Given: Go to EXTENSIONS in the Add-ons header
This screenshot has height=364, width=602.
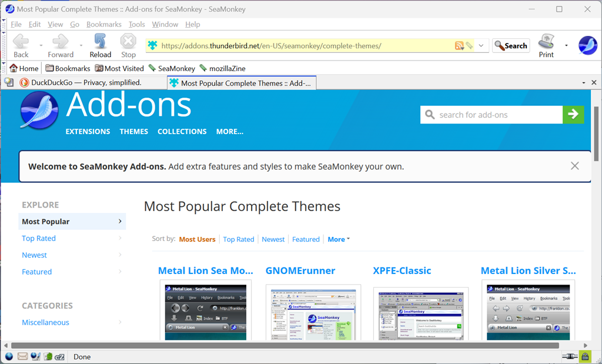Looking at the screenshot, I should tap(88, 131).
